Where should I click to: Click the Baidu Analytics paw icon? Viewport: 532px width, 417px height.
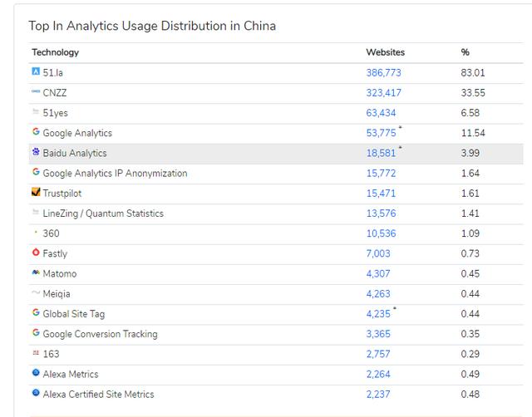click(36, 151)
